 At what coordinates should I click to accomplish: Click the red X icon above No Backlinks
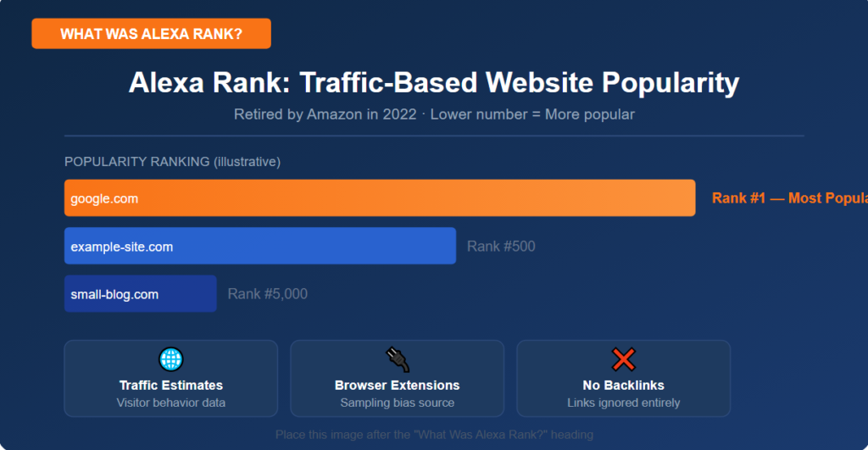coord(623,359)
